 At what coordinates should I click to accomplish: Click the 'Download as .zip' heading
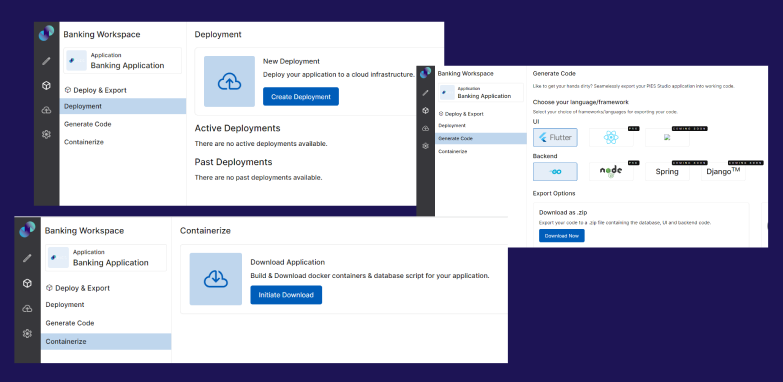[x=563, y=212]
